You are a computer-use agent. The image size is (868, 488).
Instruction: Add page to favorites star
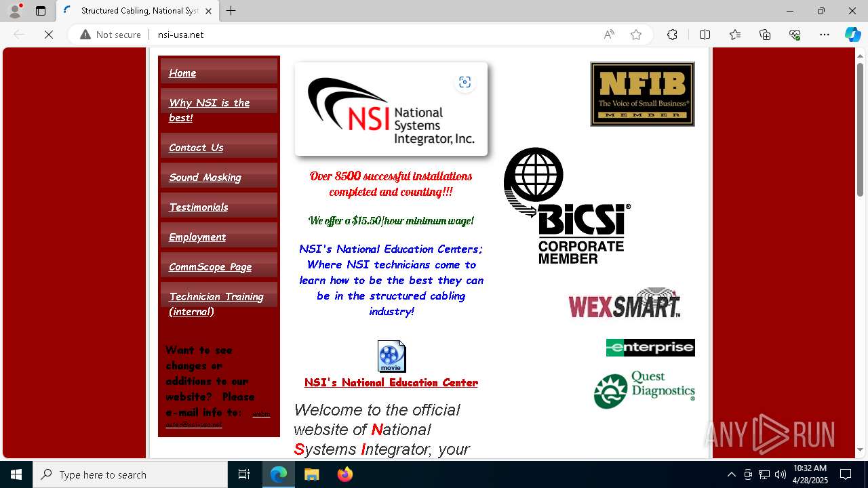click(x=636, y=35)
